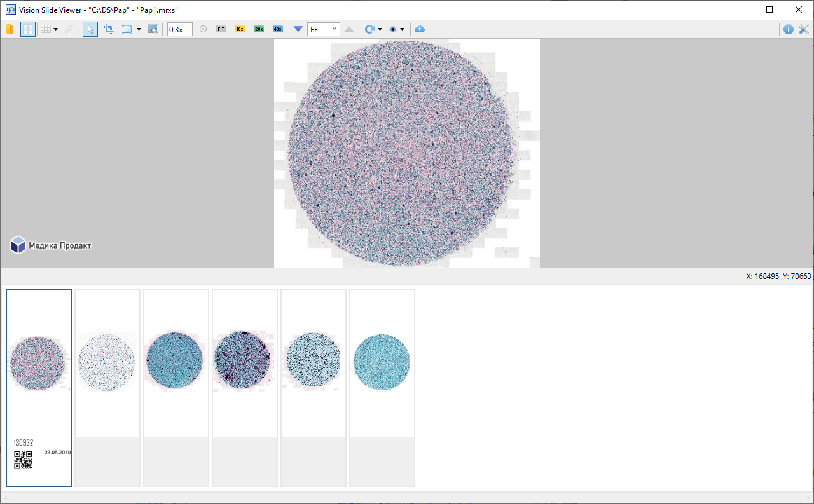Select the rectangle region tool
814x504 pixels.
point(127,29)
